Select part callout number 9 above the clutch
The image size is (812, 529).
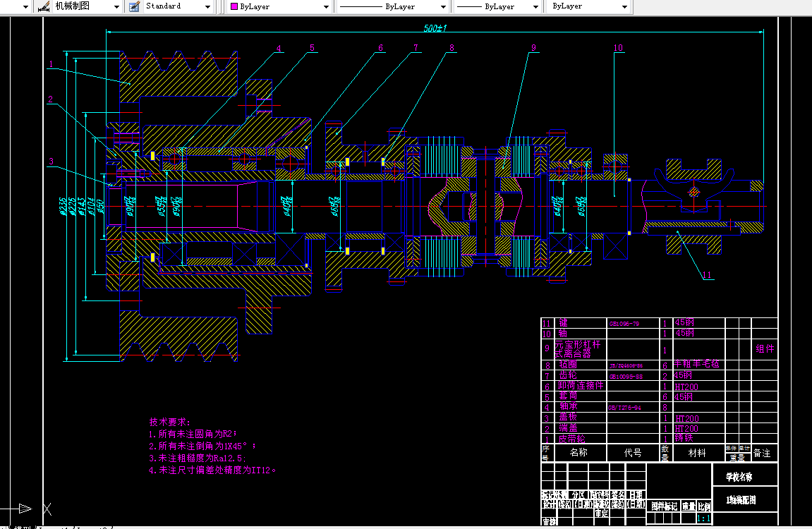(533, 48)
